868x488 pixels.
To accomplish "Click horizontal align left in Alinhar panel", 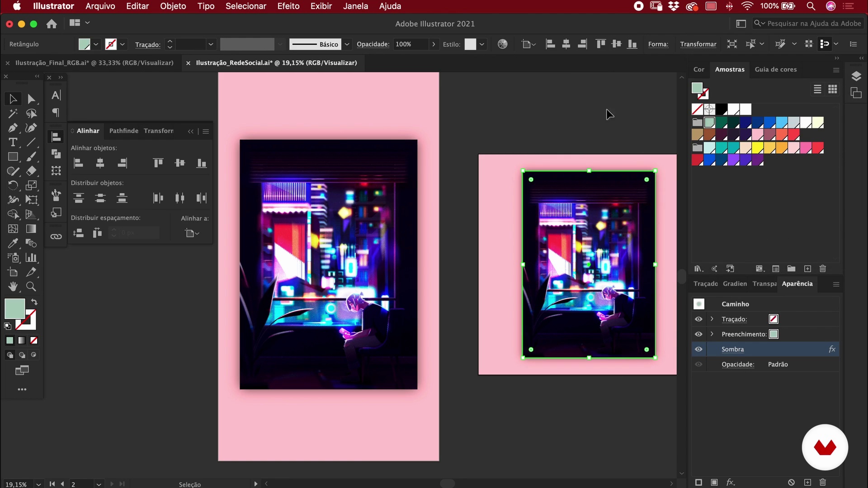I will pyautogui.click(x=79, y=163).
